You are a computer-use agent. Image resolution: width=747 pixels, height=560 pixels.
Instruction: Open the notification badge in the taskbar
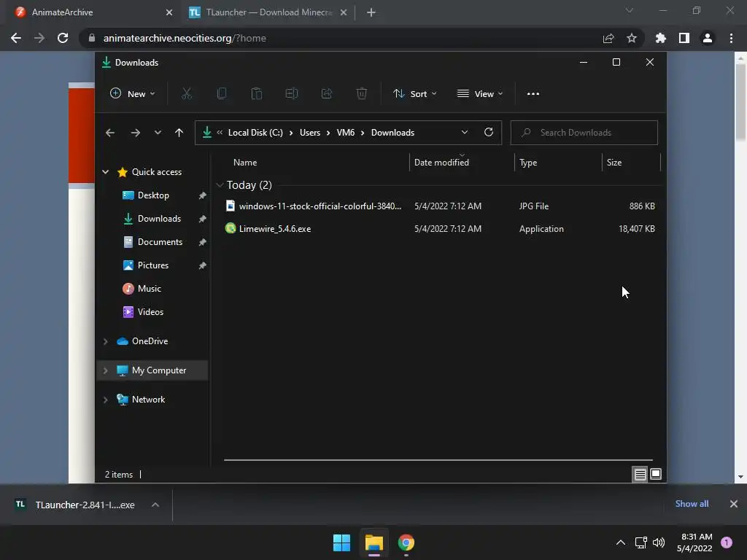tap(727, 542)
